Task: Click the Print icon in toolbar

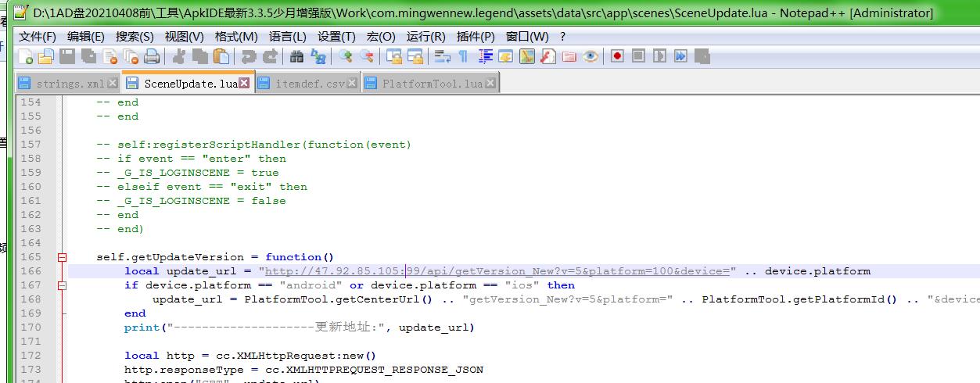Action: pyautogui.click(x=152, y=56)
